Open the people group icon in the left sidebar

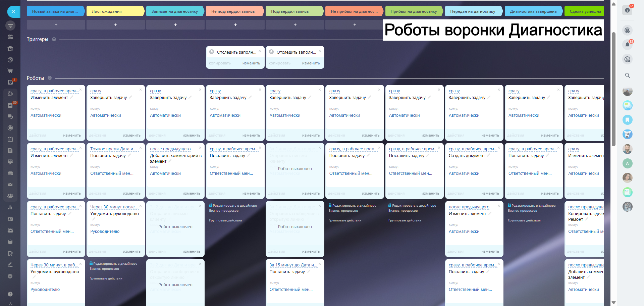pos(10,196)
